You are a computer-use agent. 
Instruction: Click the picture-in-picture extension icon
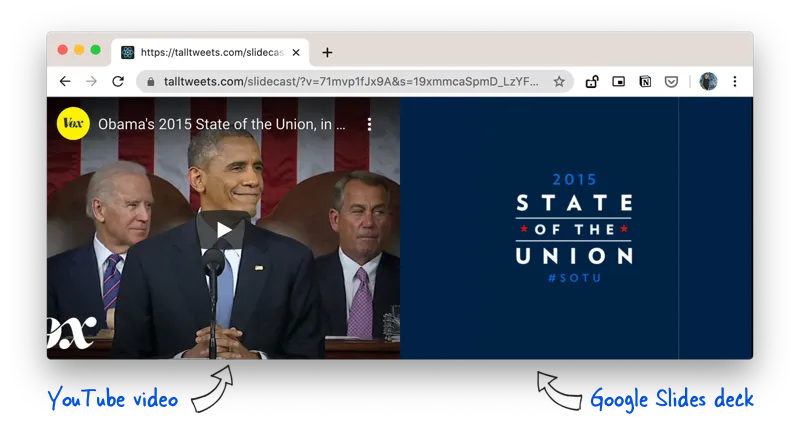[x=619, y=82]
